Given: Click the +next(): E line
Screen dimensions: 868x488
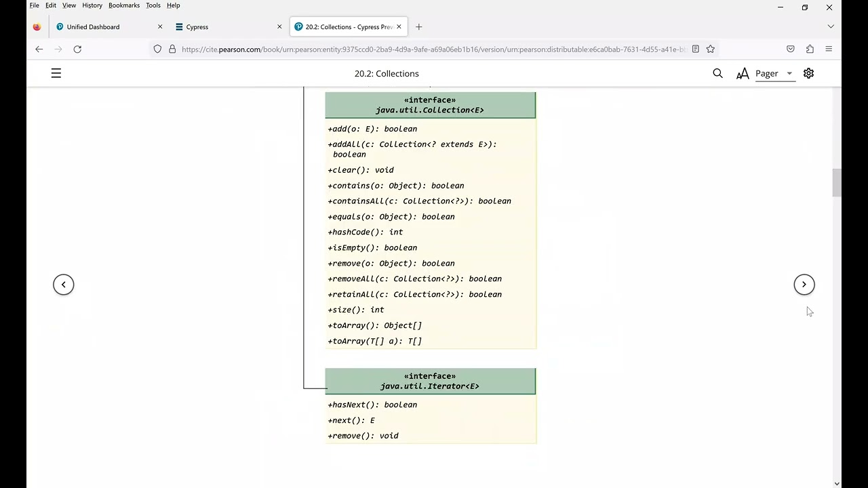Looking at the screenshot, I should [x=351, y=420].
